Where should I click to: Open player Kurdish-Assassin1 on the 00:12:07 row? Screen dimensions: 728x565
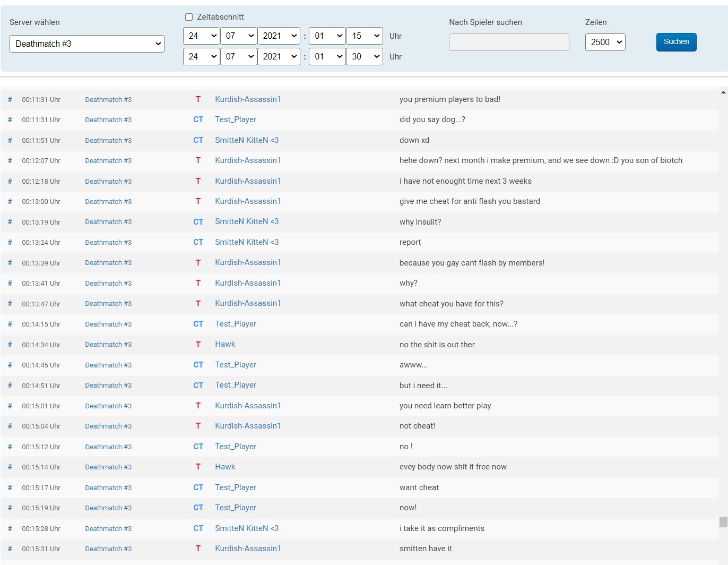point(248,160)
